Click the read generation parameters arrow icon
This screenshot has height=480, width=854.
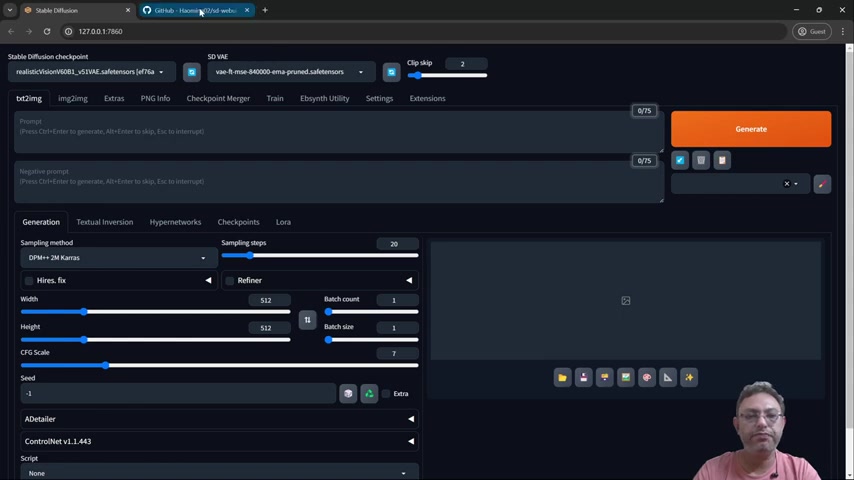[x=680, y=160]
